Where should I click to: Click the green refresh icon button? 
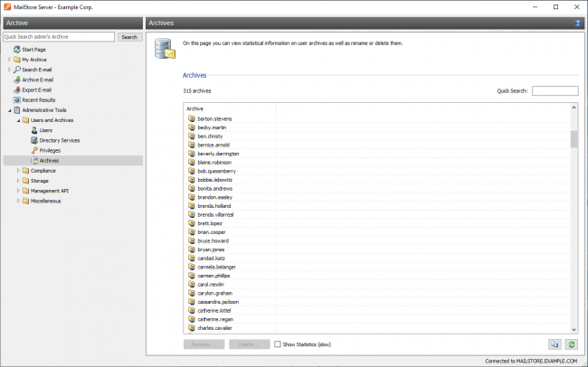(571, 344)
